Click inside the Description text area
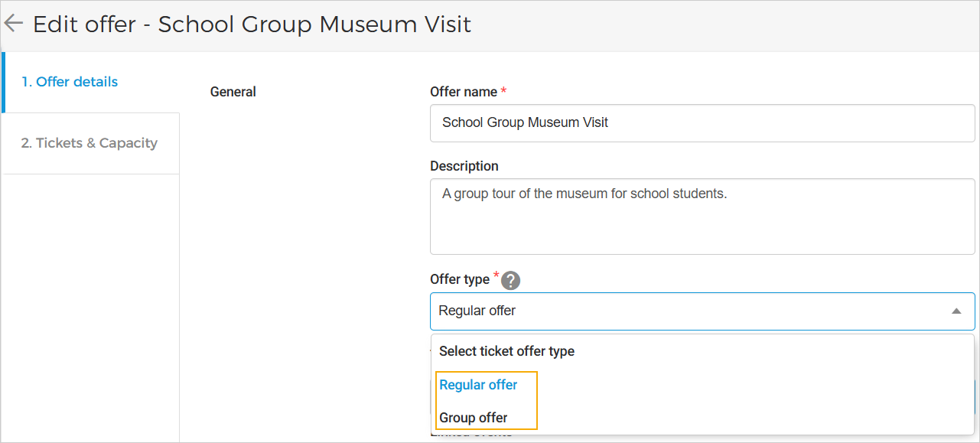The image size is (980, 443). tap(702, 217)
